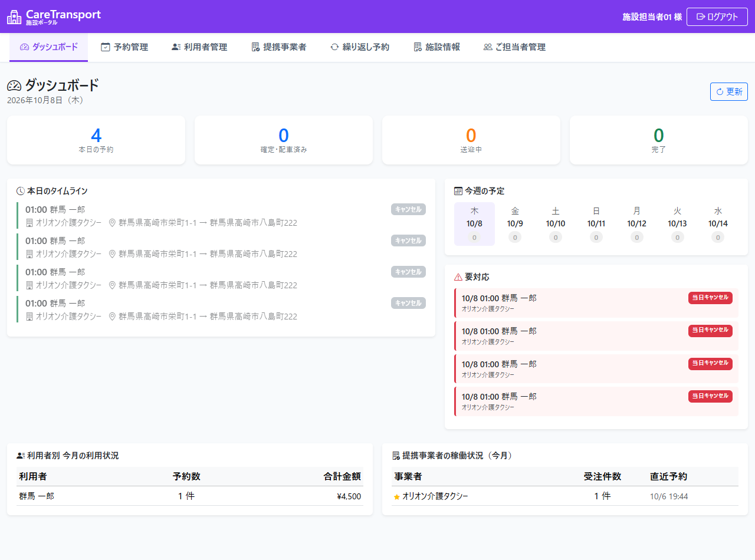Select the 施設情報 tab
755x560 pixels.
pyautogui.click(x=437, y=47)
